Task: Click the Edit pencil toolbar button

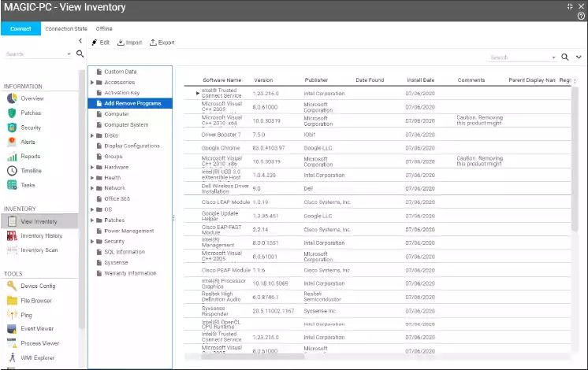Action: coord(101,43)
